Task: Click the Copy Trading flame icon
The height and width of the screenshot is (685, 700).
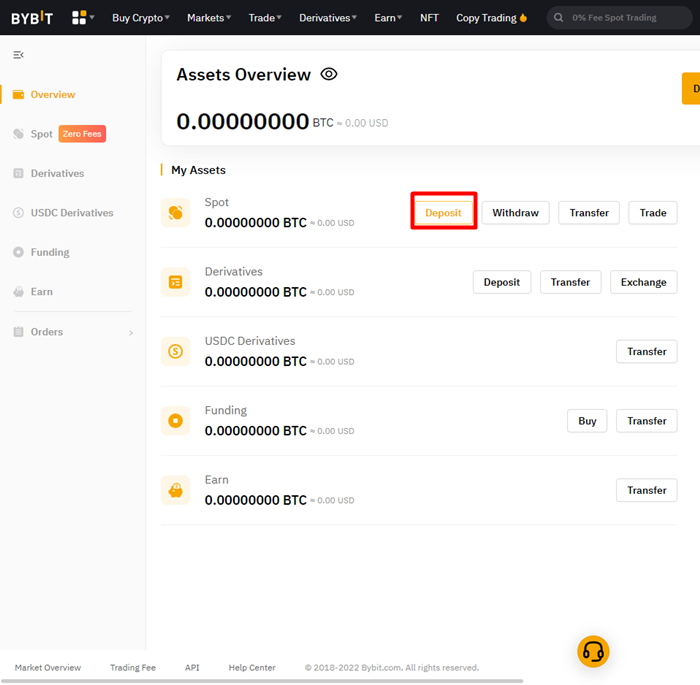Action: 523,18
